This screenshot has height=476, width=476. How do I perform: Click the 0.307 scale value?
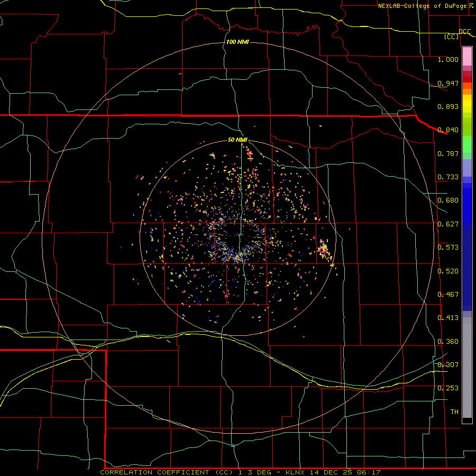[448, 365]
